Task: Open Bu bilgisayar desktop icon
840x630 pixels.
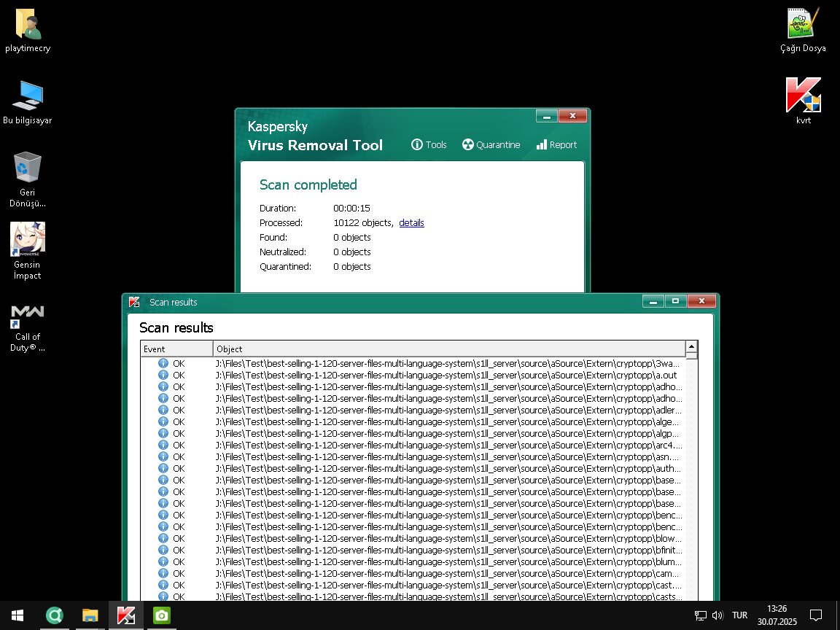Action: pyautogui.click(x=28, y=96)
